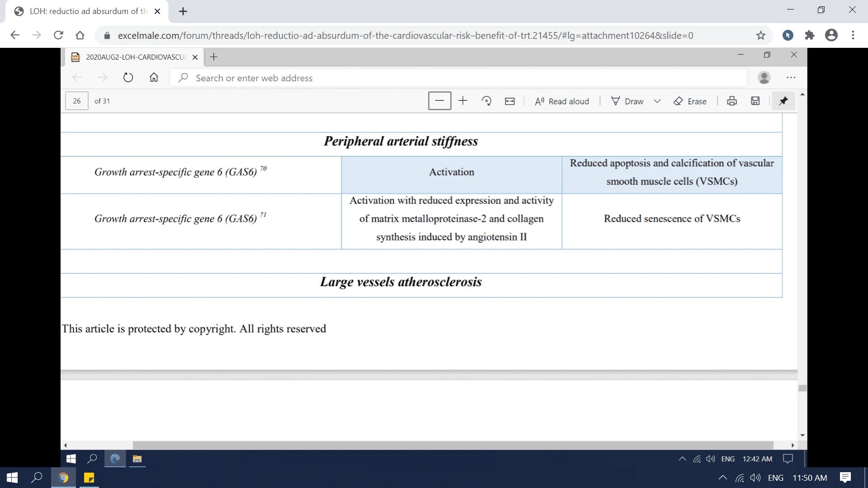The width and height of the screenshot is (868, 488).
Task: Open page number input field
Action: click(x=76, y=100)
